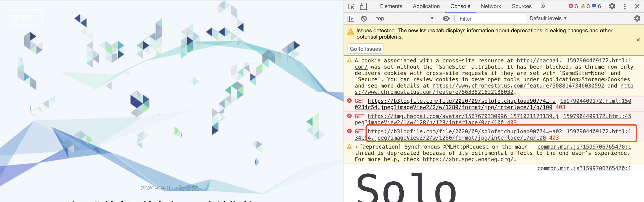Open the Default levels dropdown
Screen dimensions: 644x202
coord(548,19)
